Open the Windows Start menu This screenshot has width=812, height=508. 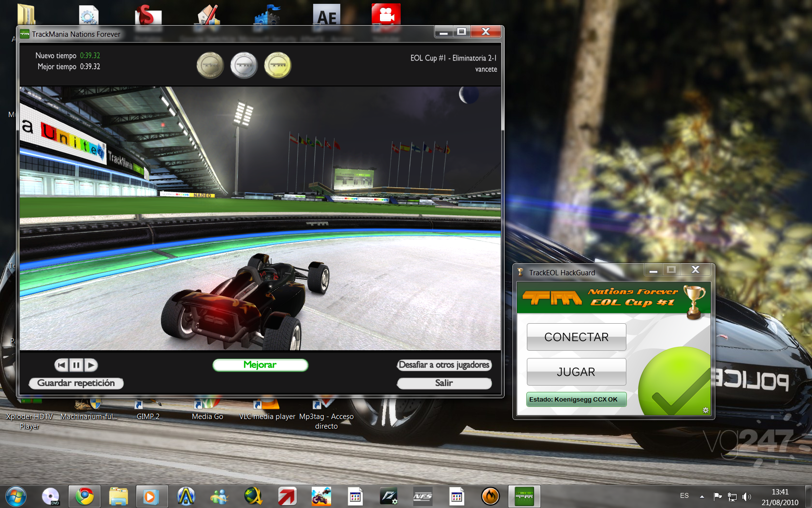coord(15,496)
